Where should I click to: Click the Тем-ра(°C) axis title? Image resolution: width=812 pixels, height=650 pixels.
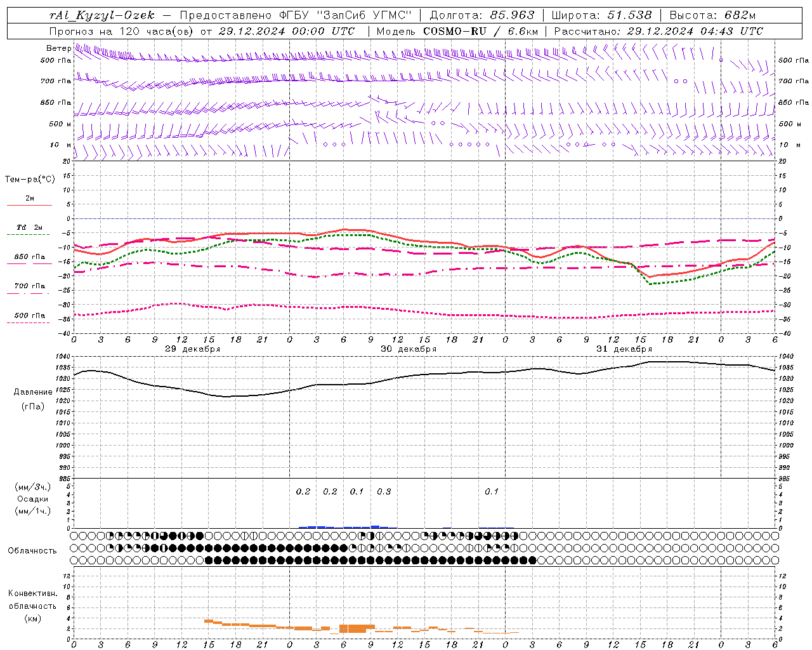click(x=30, y=180)
